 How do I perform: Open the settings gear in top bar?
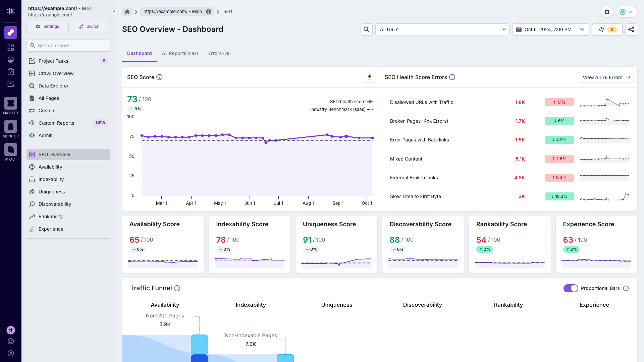[607, 12]
